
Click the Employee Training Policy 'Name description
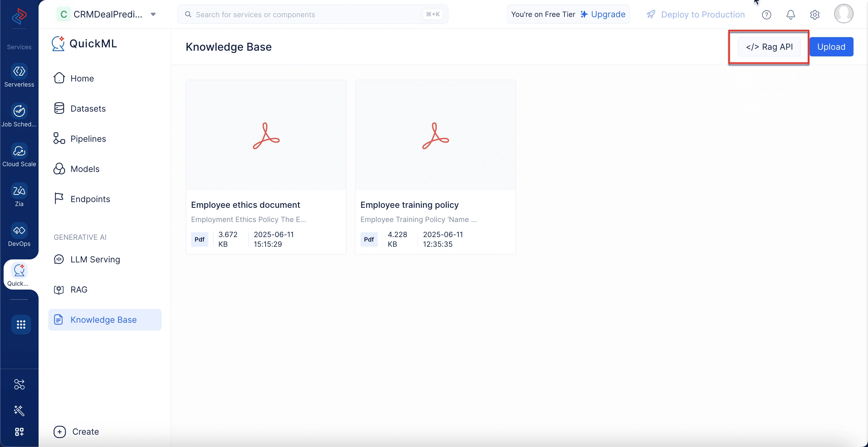coord(419,220)
